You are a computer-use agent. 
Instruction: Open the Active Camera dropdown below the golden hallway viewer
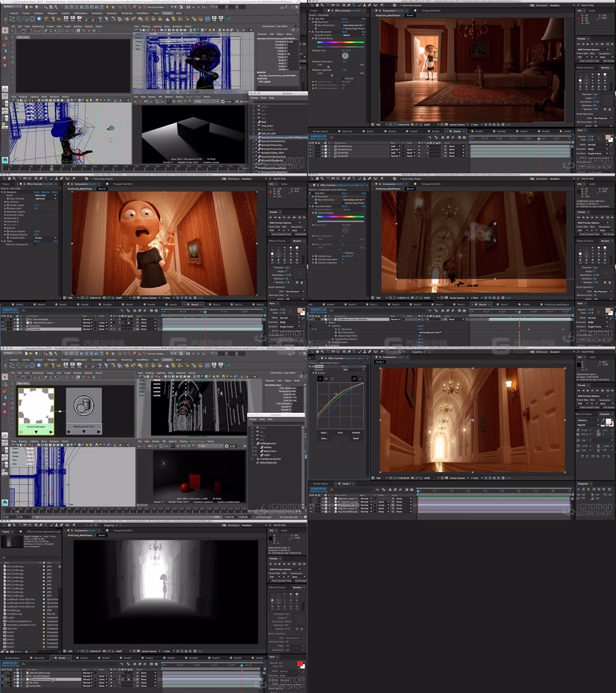(x=459, y=478)
